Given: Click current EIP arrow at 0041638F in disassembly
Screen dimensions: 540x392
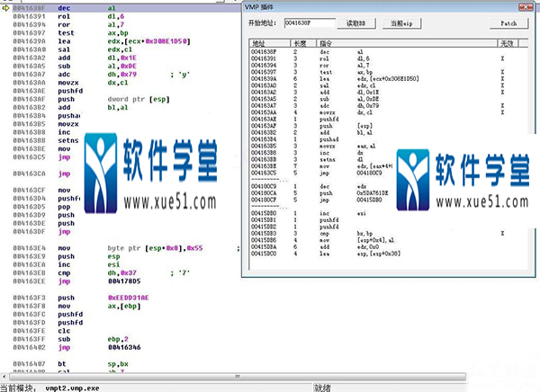Looking at the screenshot, I should 5,7.
